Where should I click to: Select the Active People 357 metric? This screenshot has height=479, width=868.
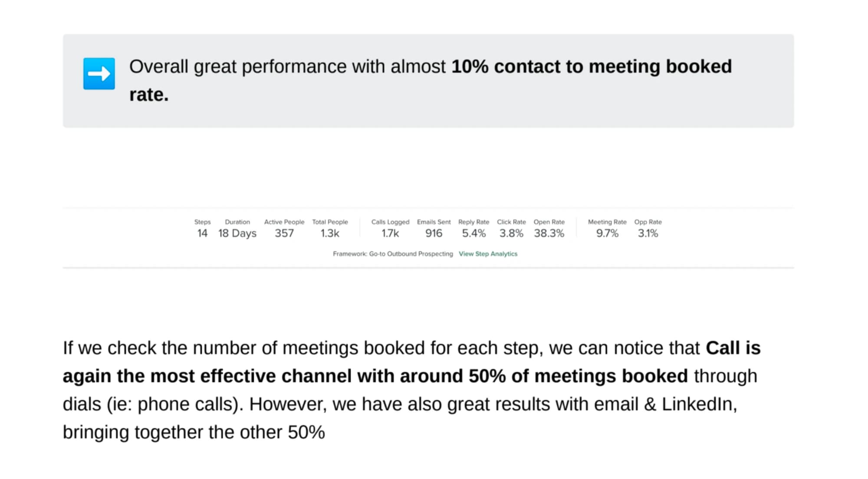(284, 228)
